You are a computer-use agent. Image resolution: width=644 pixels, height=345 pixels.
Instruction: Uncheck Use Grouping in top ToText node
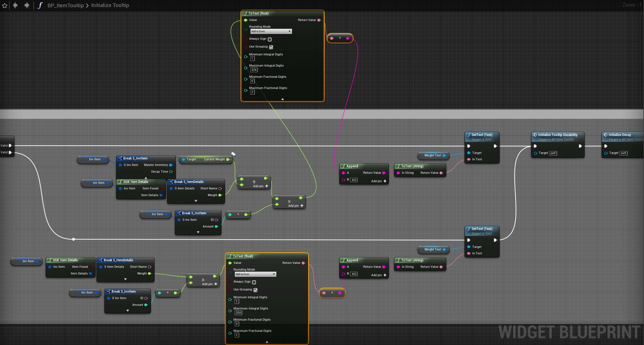point(271,47)
